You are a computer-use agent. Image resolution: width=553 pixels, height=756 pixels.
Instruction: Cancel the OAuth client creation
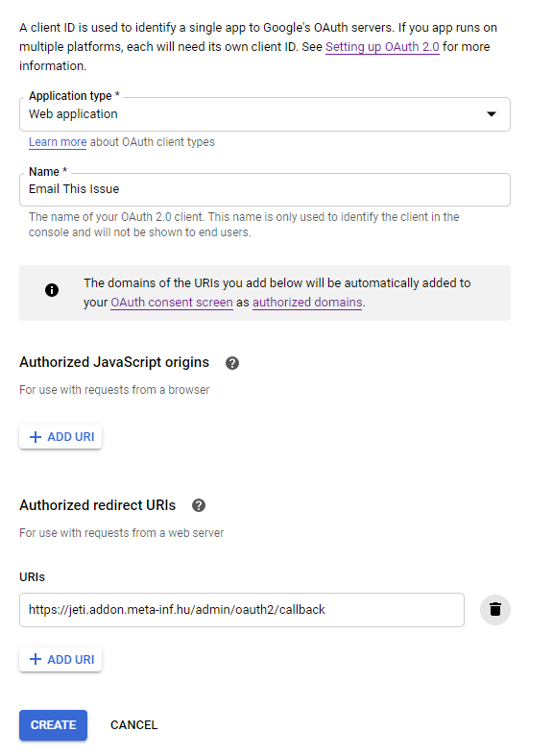click(133, 725)
